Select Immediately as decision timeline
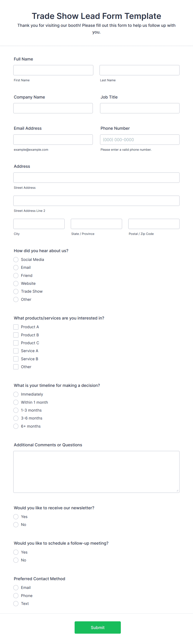193x644 pixels. click(x=16, y=394)
